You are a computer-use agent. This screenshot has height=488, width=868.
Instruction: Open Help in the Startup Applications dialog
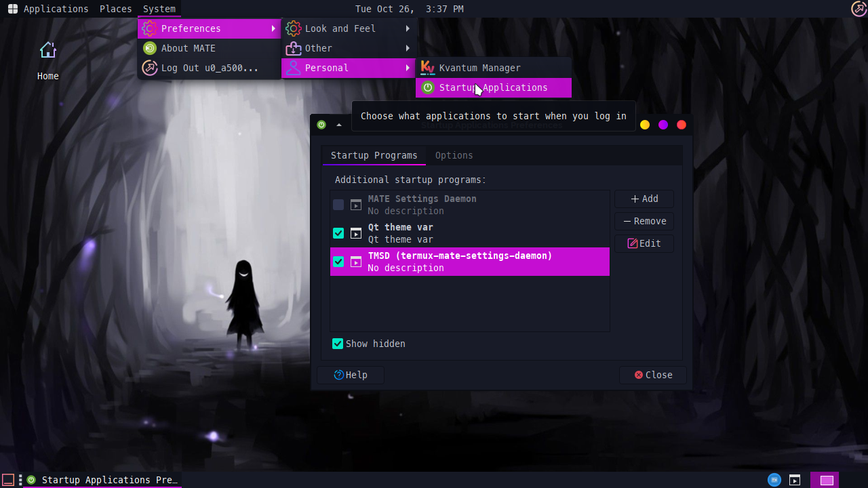point(351,375)
